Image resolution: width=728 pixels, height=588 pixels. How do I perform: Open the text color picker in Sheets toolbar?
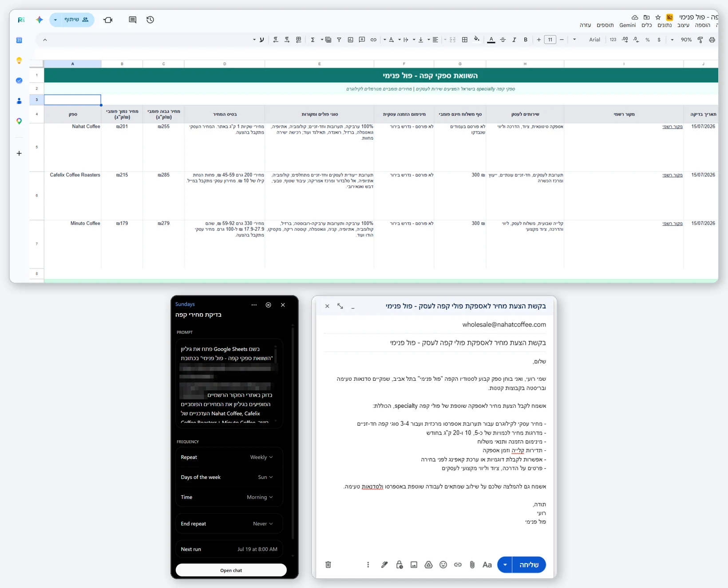(491, 39)
